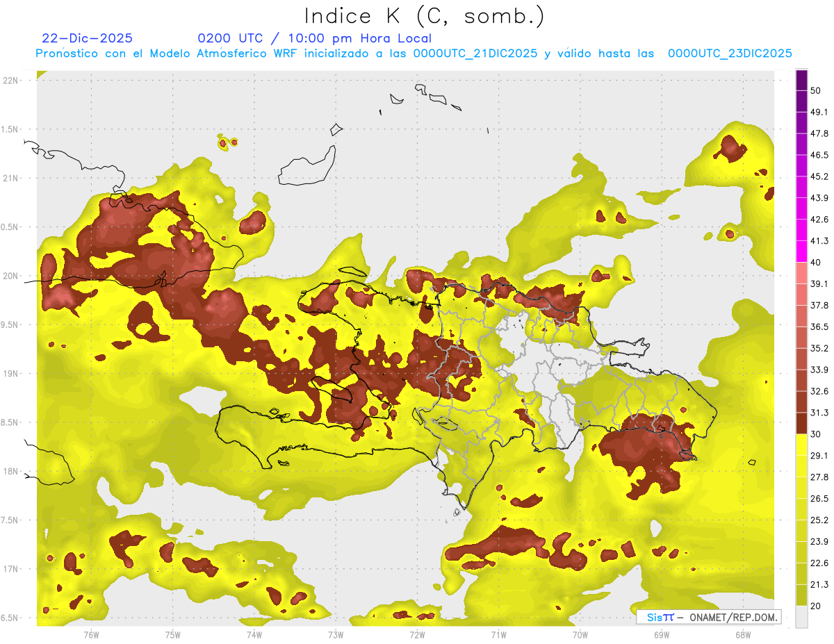
Task: Click the '68W' longitude label
Action: (x=743, y=635)
